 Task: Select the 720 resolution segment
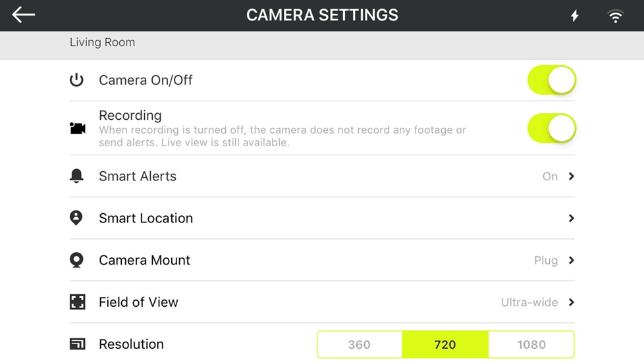(x=445, y=344)
